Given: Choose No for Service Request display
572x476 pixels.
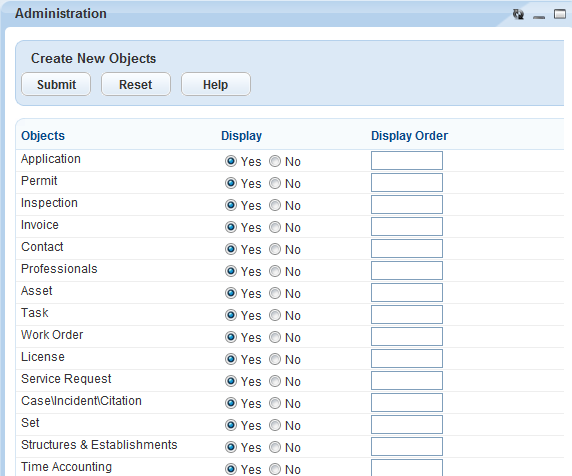Looking at the screenshot, I should coord(275,381).
